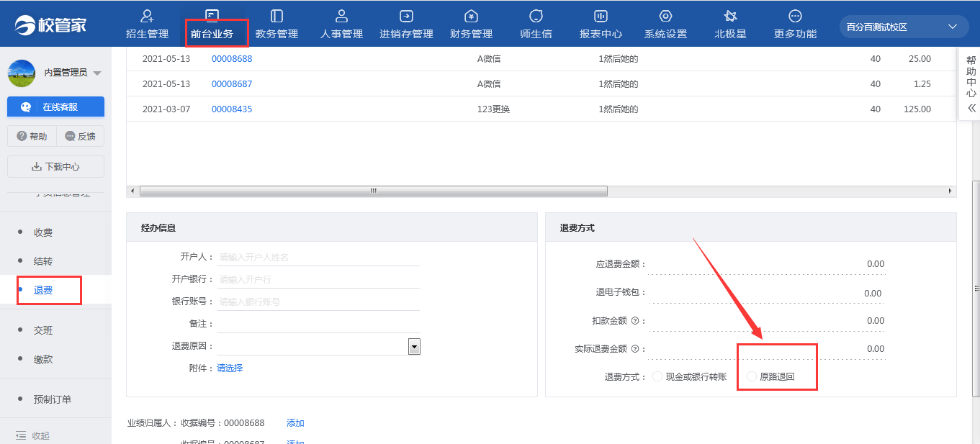Focus the 开户人 name field
Image resolution: width=980 pixels, height=444 pixels.
click(318, 257)
